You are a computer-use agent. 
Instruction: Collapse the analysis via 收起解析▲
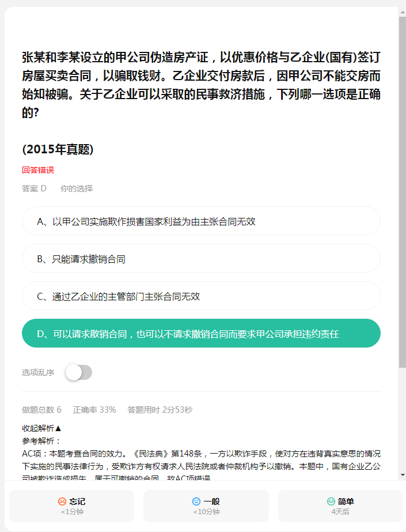tap(41, 428)
